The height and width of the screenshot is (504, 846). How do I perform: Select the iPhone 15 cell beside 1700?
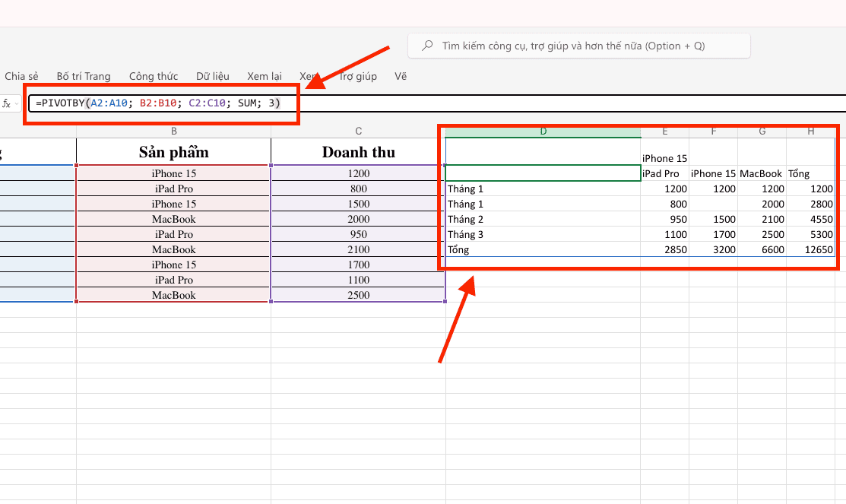click(x=174, y=265)
